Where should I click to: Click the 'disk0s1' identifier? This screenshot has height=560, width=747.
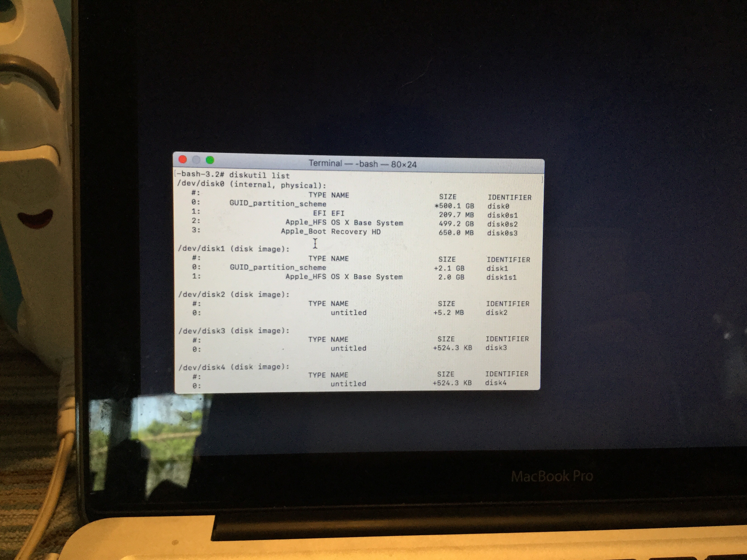click(x=503, y=215)
